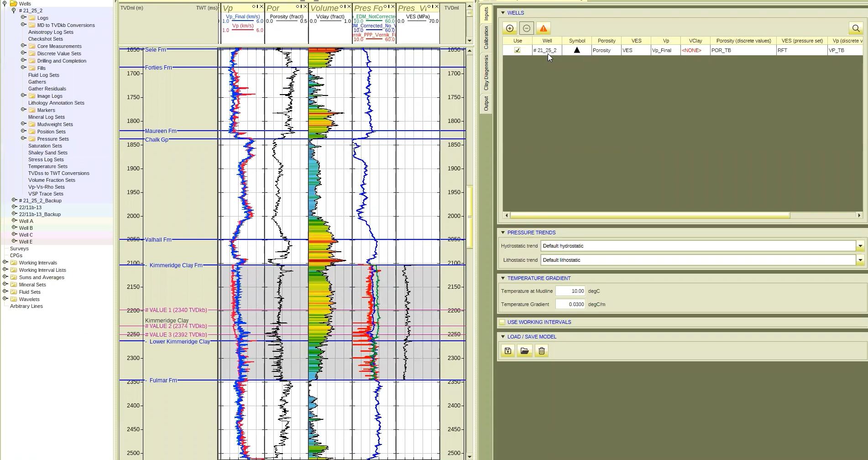Viewport: 868px width, 460px height.
Task: Click the circle icon on Pres_Vi track header
Action: [x=429, y=6]
